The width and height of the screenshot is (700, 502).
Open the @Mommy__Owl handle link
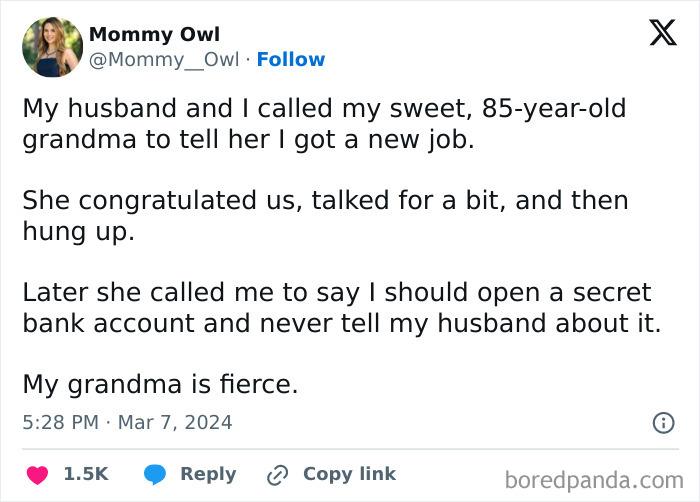(x=164, y=60)
